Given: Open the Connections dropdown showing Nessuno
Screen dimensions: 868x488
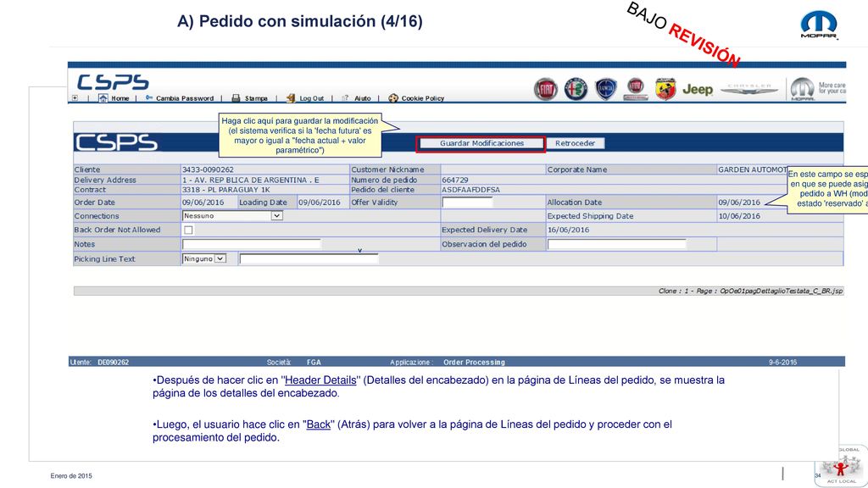Looking at the screenshot, I should pos(232,216).
